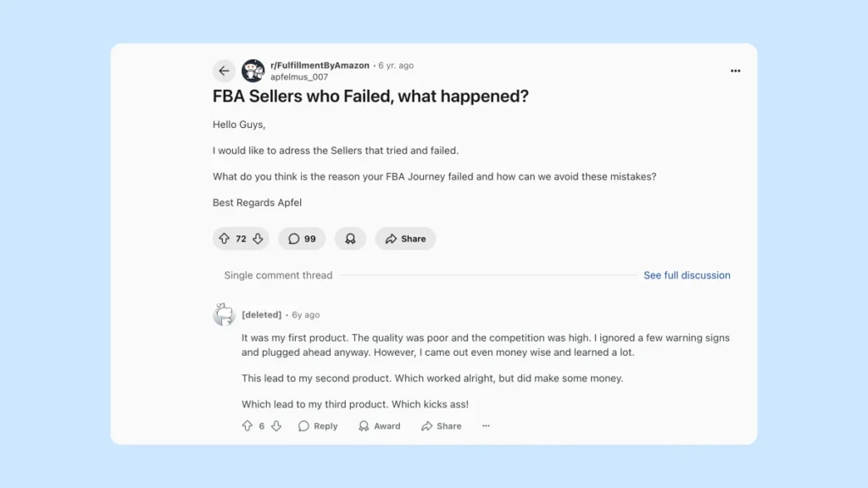This screenshot has height=488, width=868.
Task: Upvote the deleted user's comment
Action: point(248,426)
